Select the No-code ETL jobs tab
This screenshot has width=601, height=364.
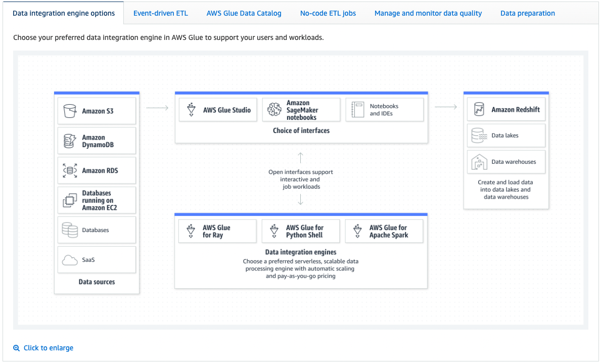[x=328, y=14]
